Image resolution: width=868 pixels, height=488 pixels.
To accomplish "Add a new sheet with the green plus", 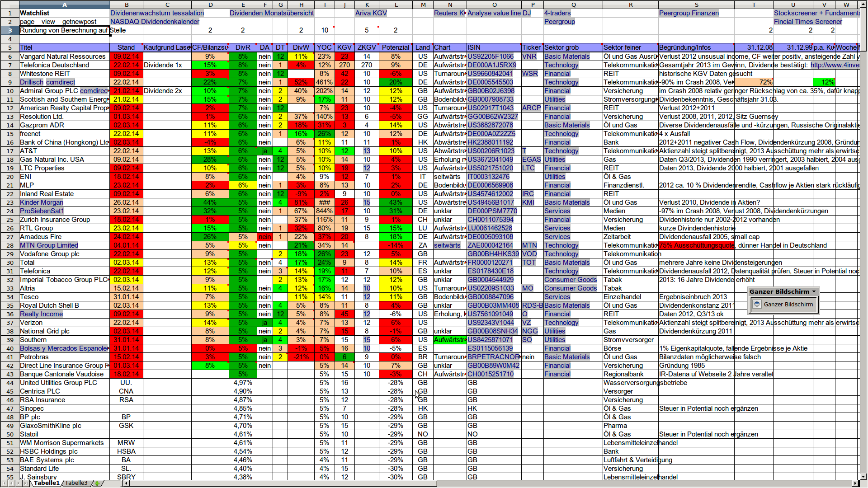I will pyautogui.click(x=97, y=483).
